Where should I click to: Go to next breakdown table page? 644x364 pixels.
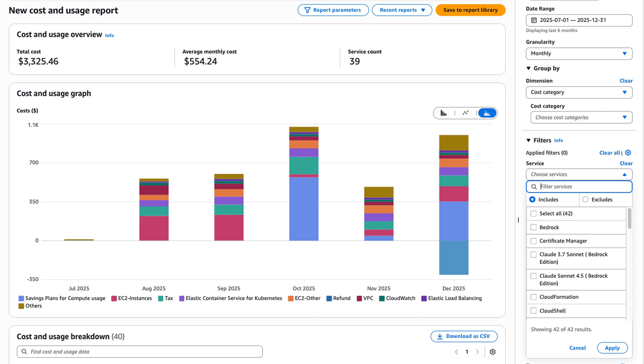point(477,352)
